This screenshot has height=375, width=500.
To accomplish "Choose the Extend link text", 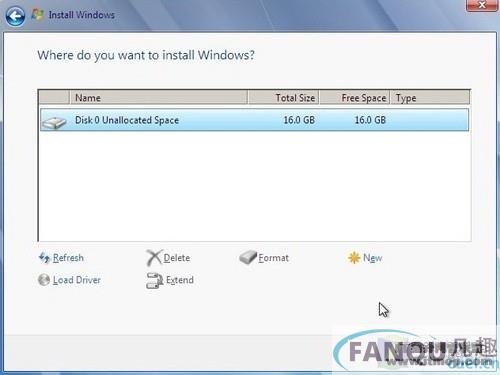I will (x=180, y=280).
